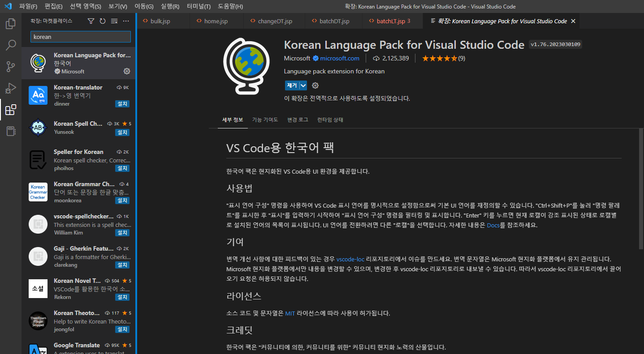644x354 pixels.
Task: Install the Korean Grammar Checker extension
Action: tap(122, 200)
